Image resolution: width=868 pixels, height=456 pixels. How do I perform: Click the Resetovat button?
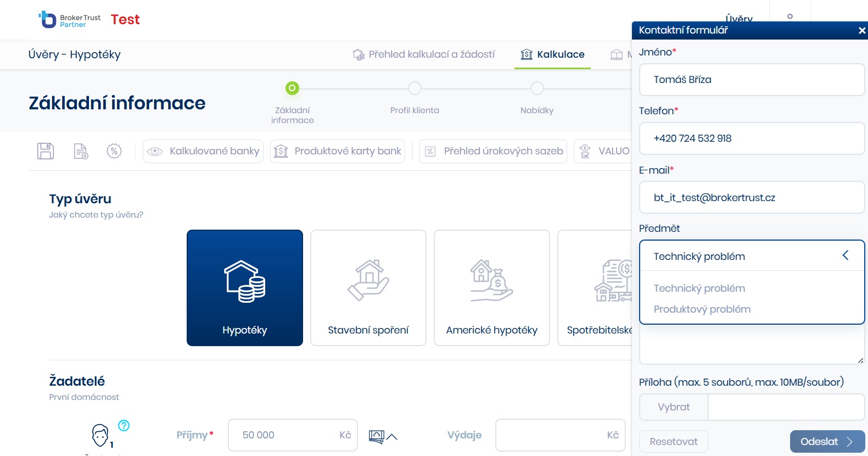pos(673,442)
